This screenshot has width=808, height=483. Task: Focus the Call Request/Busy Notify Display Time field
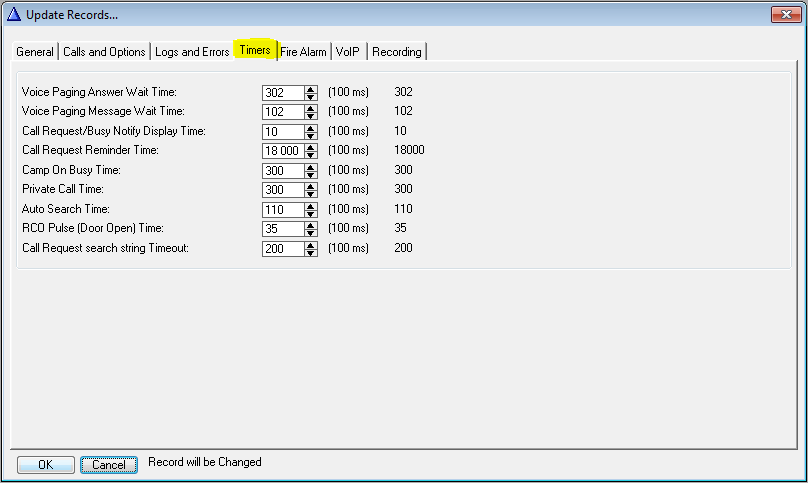point(283,132)
